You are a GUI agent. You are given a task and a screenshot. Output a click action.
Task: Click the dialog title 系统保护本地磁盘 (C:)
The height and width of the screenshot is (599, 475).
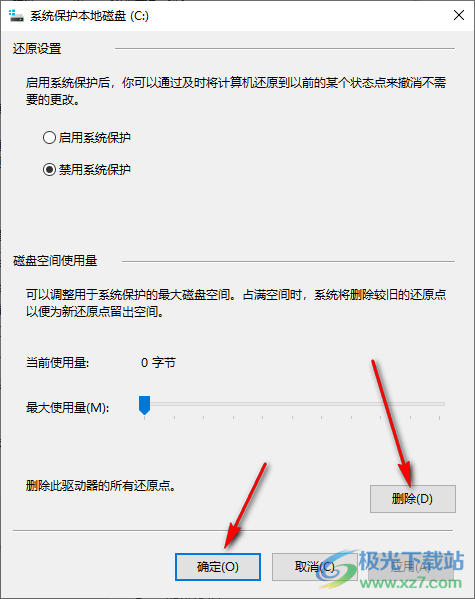[89, 16]
